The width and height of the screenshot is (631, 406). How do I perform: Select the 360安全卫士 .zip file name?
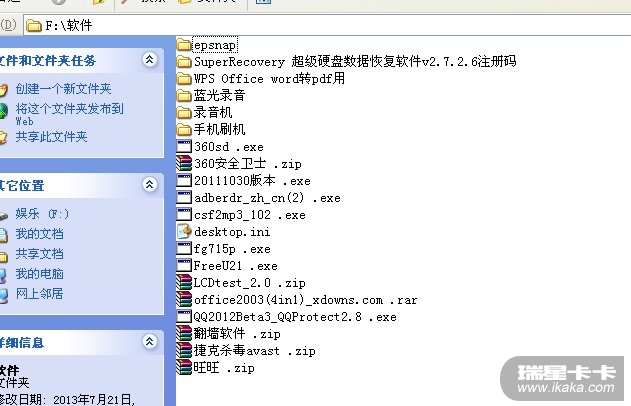click(x=248, y=163)
